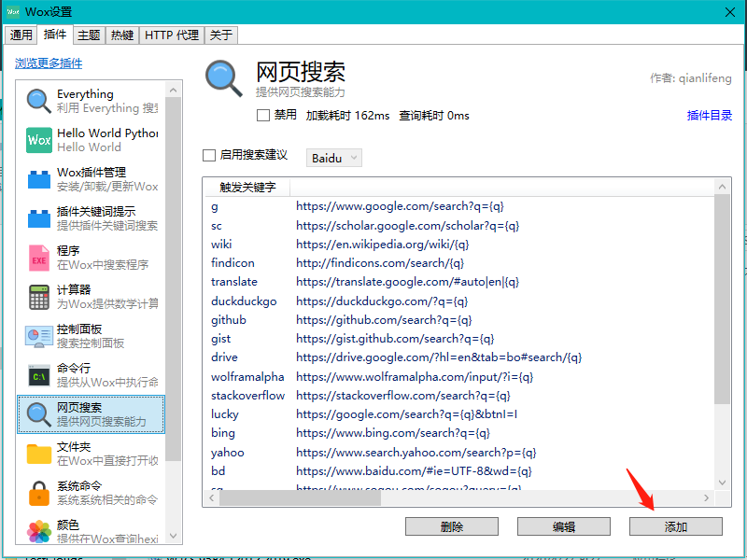Screen dimensions: 747x560
Task: Enable the 启用搜索建议 checkbox
Action: (209, 155)
